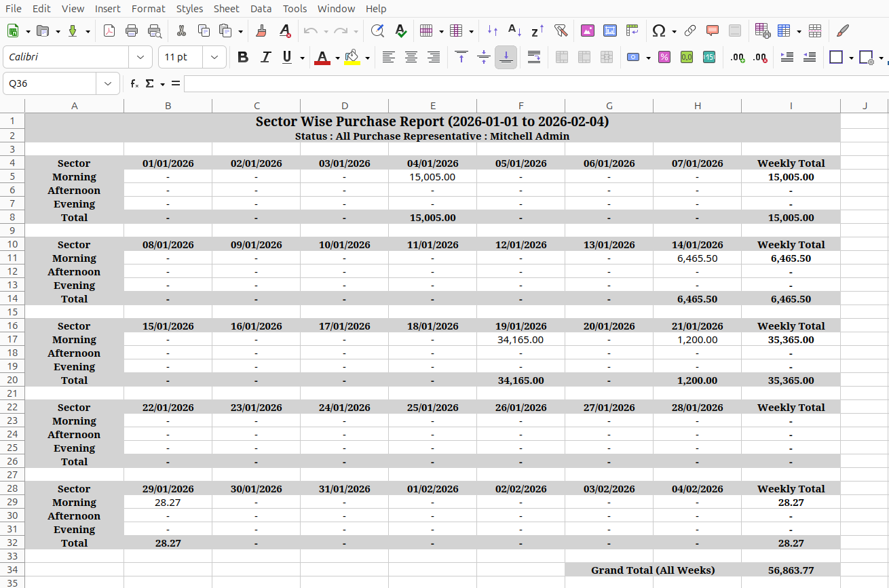Open the Format menu
This screenshot has height=588, width=889.
[x=148, y=8]
